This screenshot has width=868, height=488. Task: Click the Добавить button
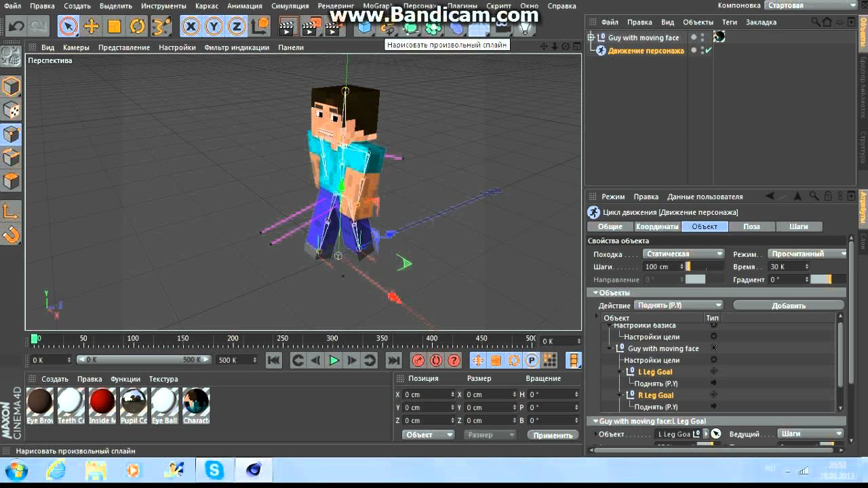pos(789,306)
